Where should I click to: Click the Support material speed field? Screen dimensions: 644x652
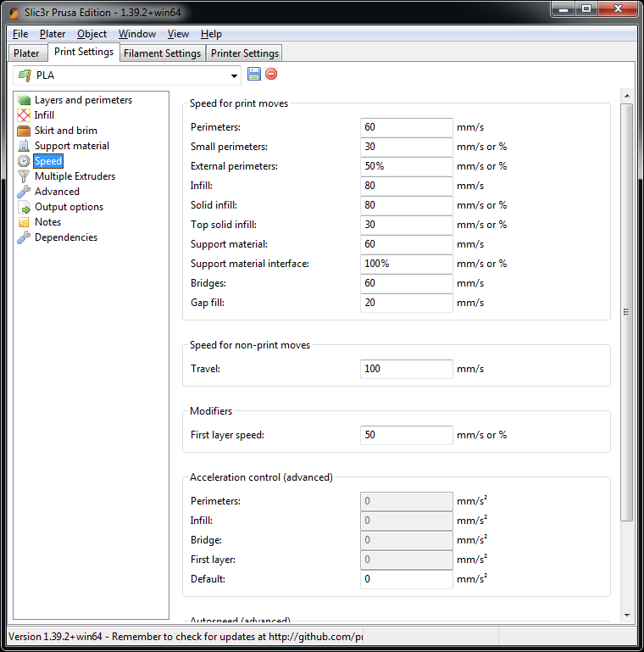click(407, 244)
